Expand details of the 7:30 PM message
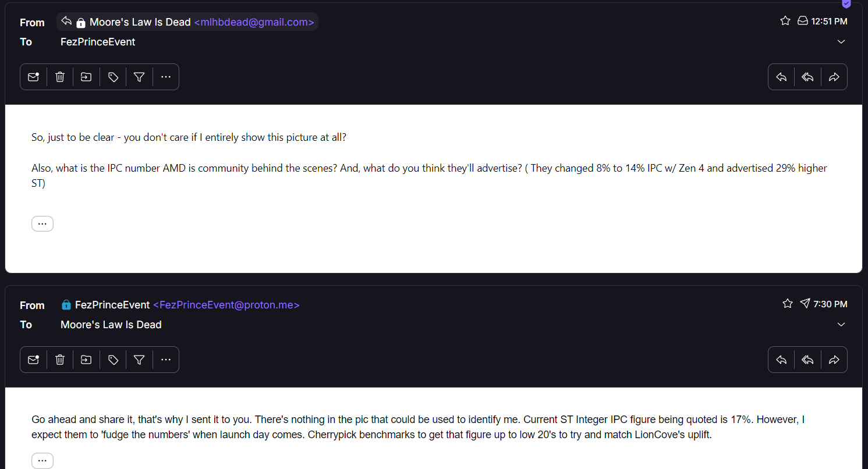This screenshot has height=469, width=868. pos(841,325)
